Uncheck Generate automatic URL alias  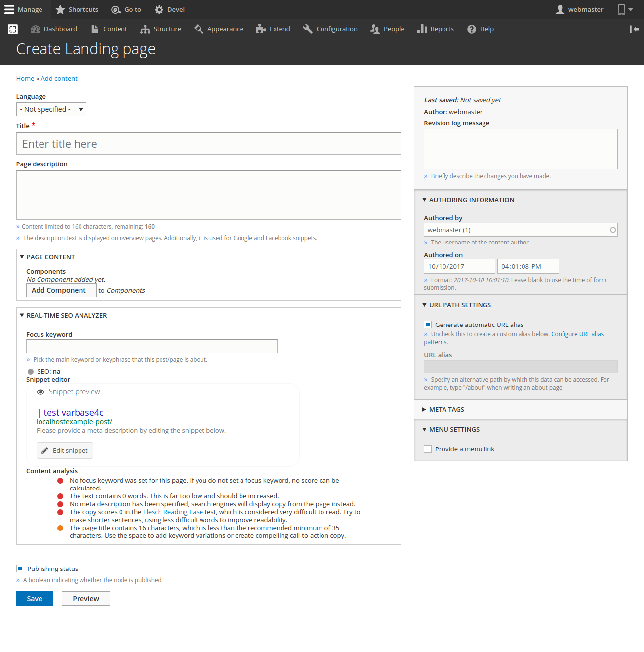click(x=428, y=325)
